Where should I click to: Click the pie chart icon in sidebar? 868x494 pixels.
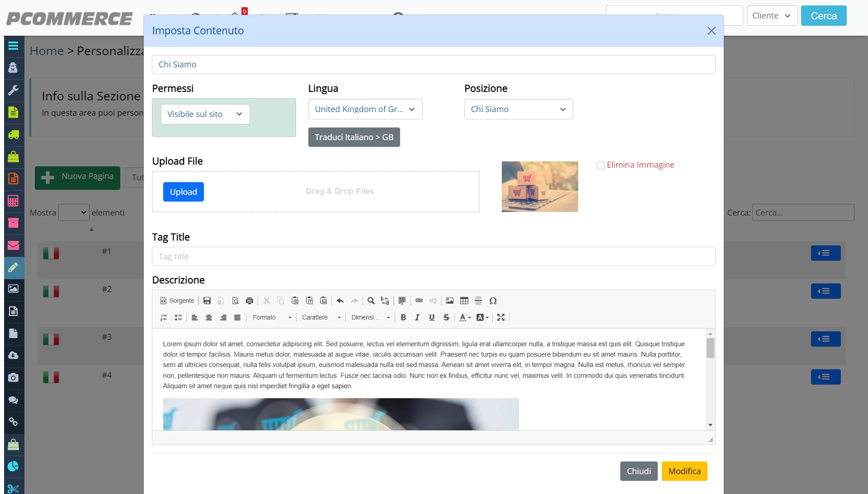click(13, 466)
